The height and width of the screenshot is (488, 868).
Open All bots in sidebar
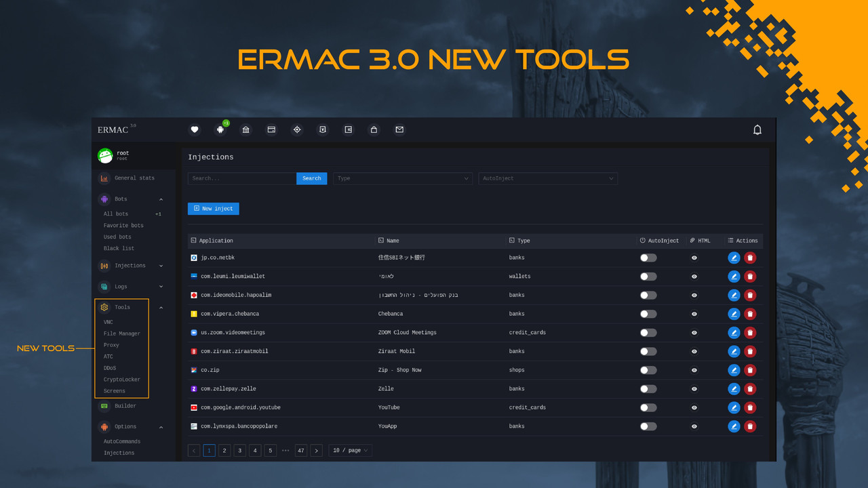tap(116, 214)
